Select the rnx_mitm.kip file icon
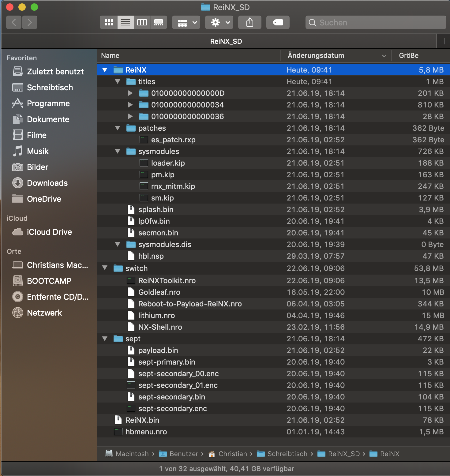 pos(144,186)
